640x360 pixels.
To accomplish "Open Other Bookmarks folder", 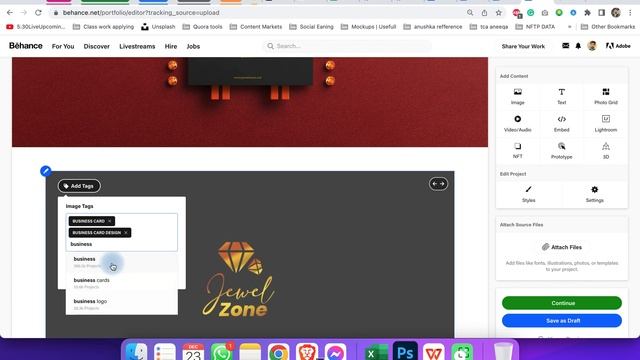I will pos(608,27).
